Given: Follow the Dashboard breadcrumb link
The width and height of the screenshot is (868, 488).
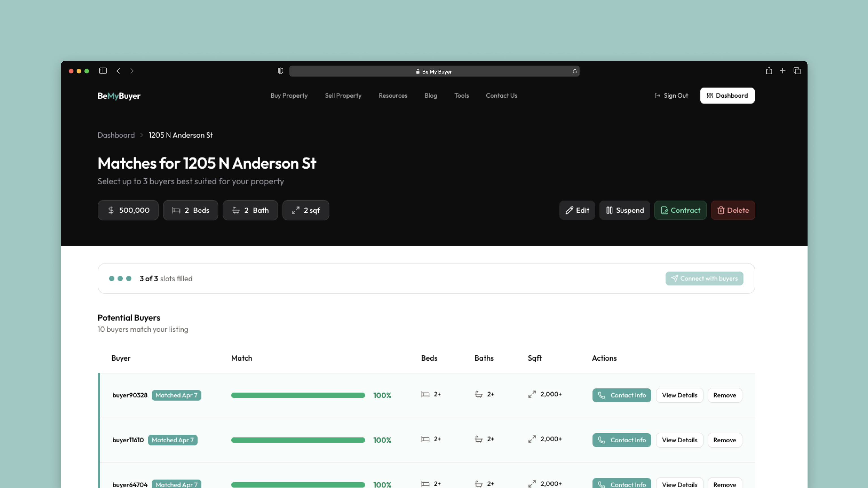Looking at the screenshot, I should 116,135.
